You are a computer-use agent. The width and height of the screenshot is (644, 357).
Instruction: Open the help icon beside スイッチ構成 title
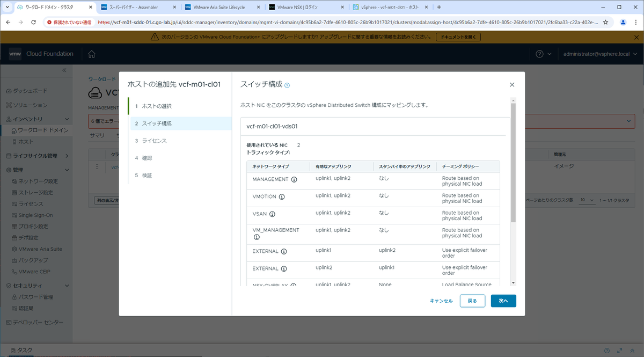point(287,85)
